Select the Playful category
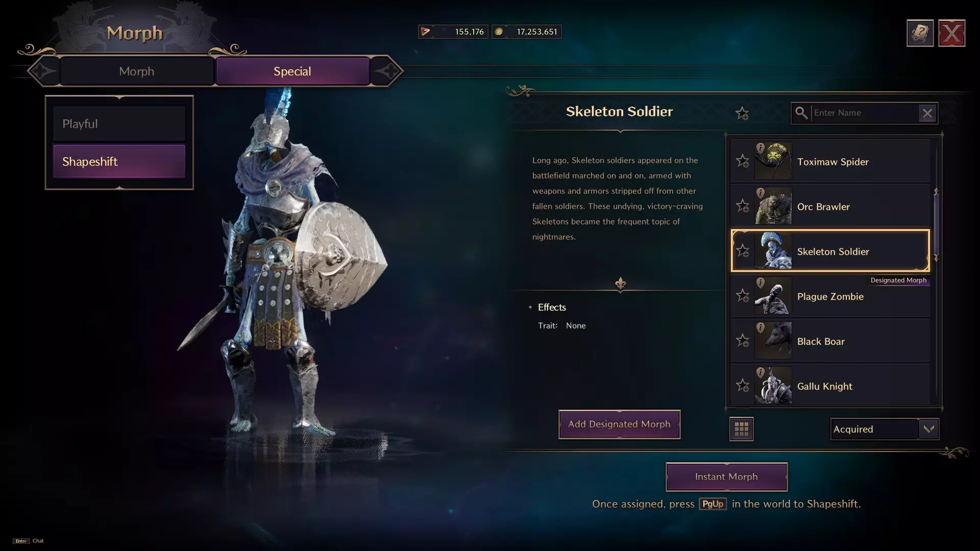The width and height of the screenshot is (980, 551). (119, 123)
